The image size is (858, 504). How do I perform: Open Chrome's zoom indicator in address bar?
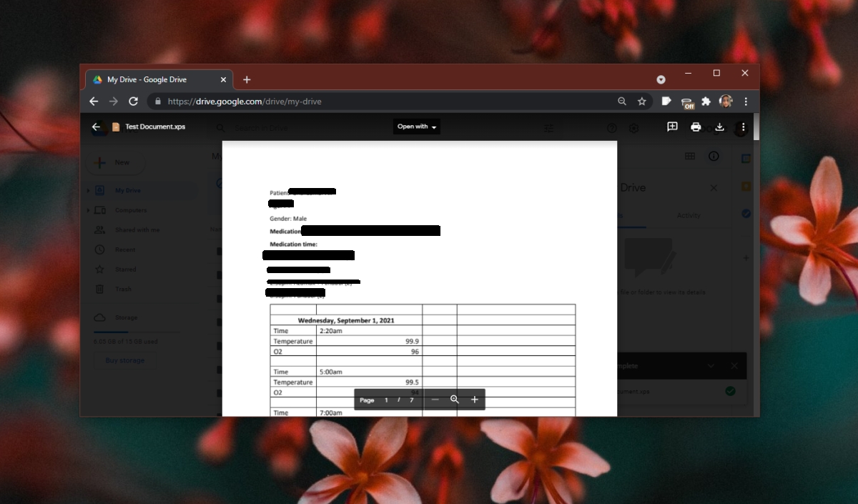coord(622,102)
